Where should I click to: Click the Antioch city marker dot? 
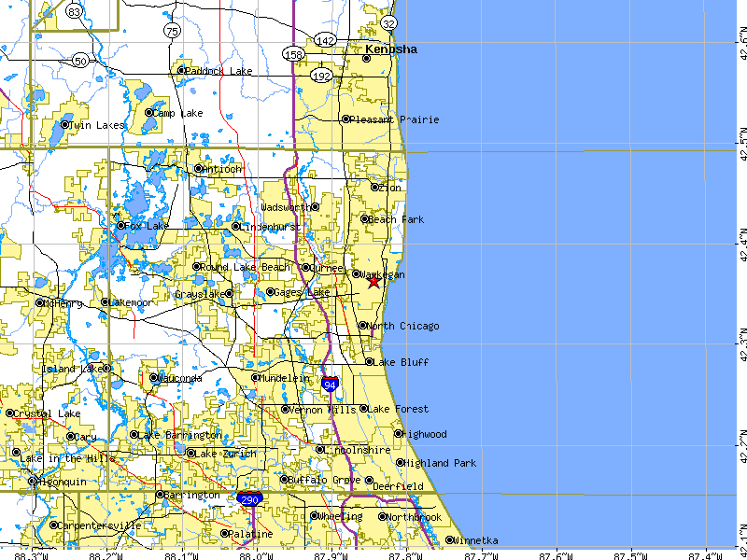[x=198, y=169]
